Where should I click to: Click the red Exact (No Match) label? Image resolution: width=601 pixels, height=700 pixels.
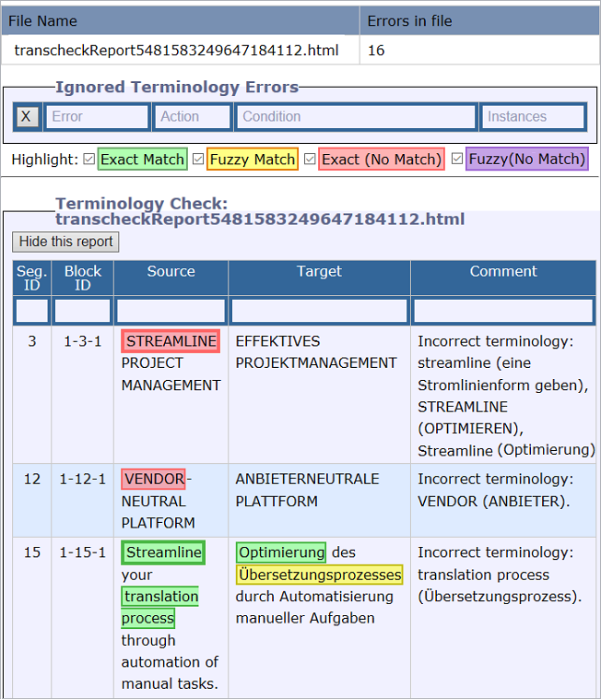[382, 160]
